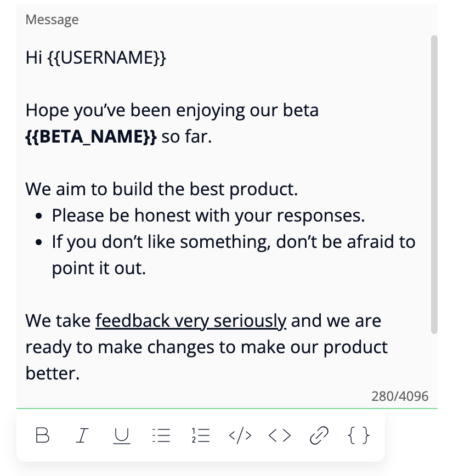
Task: Click the "Please be honest" bullet item
Action: tap(208, 216)
